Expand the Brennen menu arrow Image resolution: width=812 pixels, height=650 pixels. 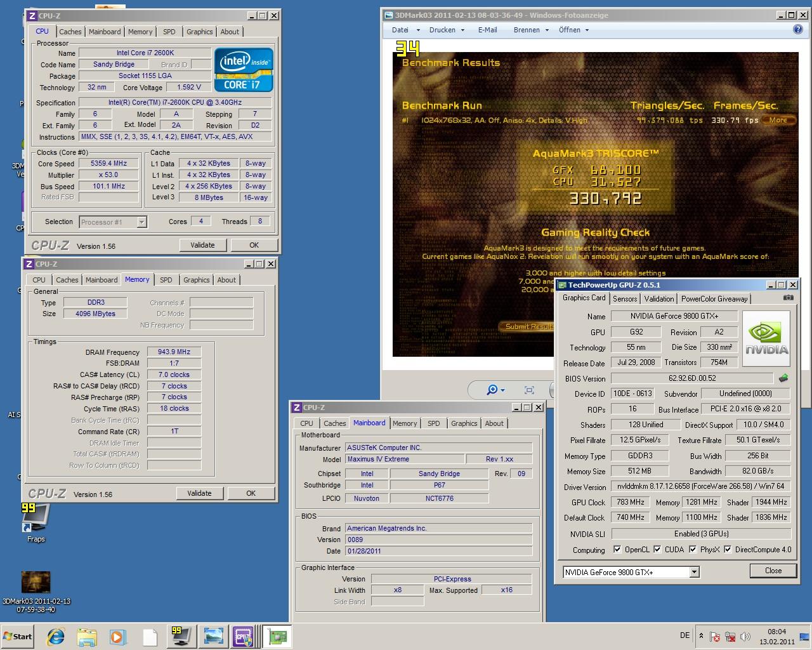(x=547, y=30)
